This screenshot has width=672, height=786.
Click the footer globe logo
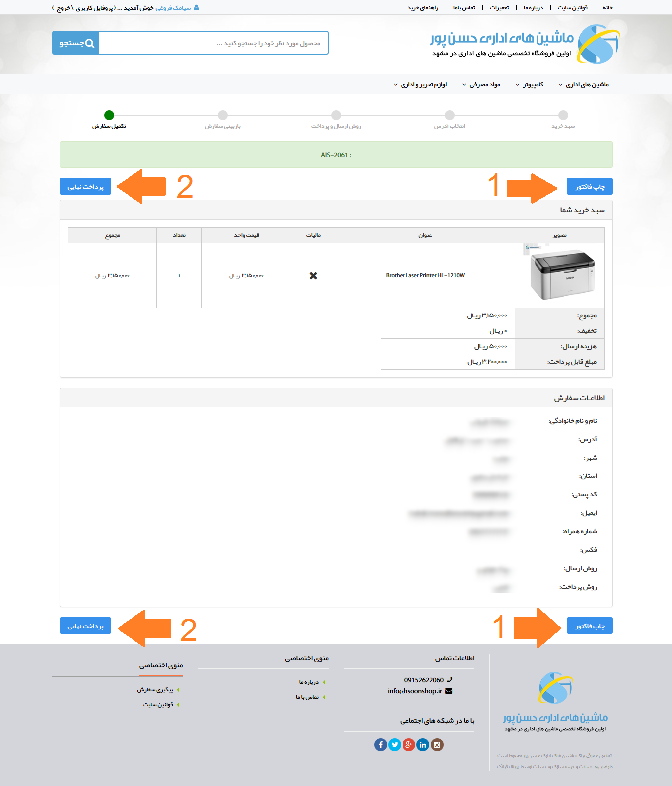coord(555,688)
